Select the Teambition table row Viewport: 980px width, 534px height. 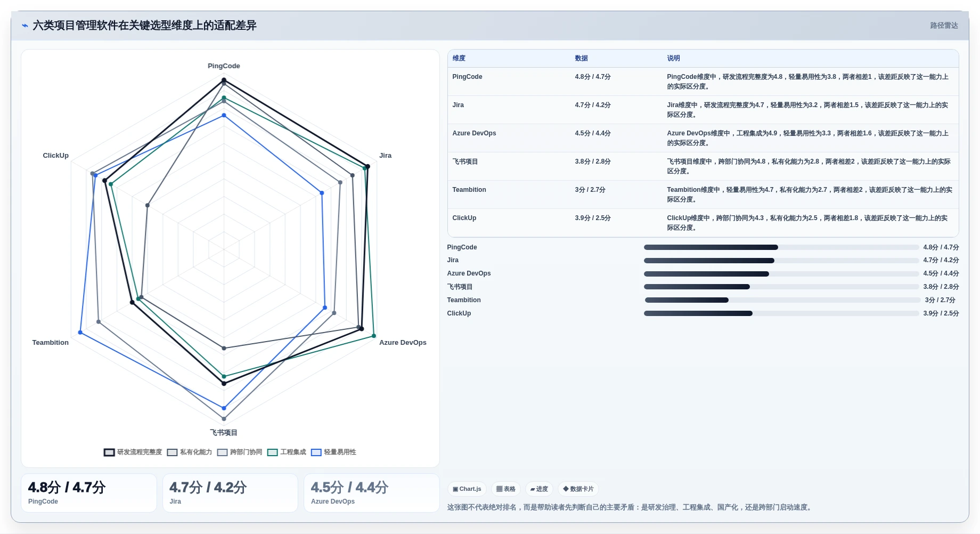pos(703,195)
